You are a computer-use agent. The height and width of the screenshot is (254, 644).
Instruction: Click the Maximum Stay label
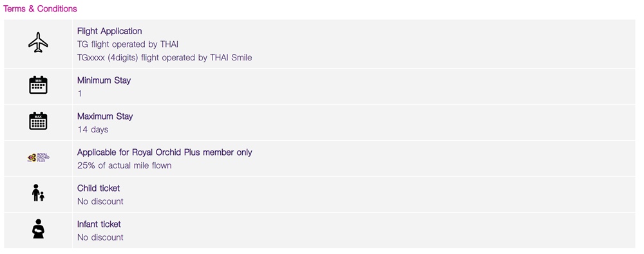pos(105,116)
